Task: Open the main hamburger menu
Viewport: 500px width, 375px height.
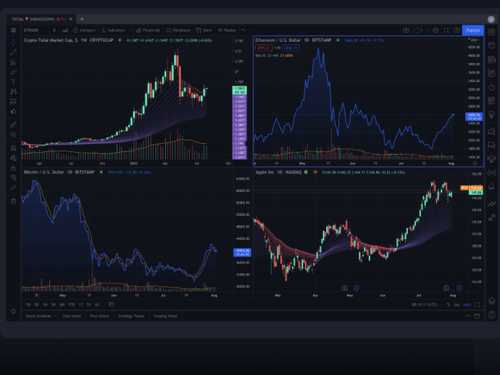Action: (x=13, y=30)
